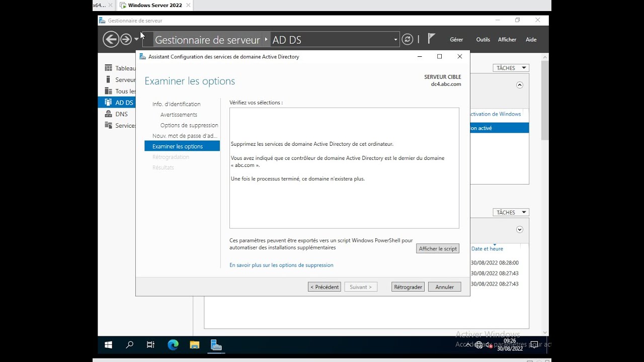Open the Gérer menu
The height and width of the screenshot is (362, 644).
(x=456, y=40)
